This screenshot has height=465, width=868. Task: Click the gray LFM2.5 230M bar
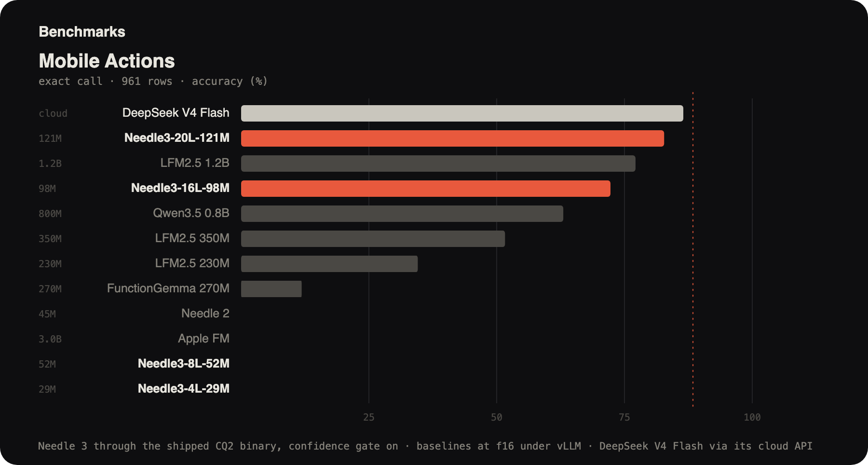pos(329,264)
